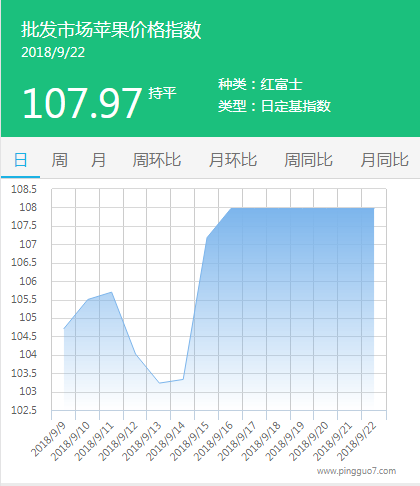The width and height of the screenshot is (420, 486).
Task: Click the 103 y-axis label
Action: (x=28, y=391)
